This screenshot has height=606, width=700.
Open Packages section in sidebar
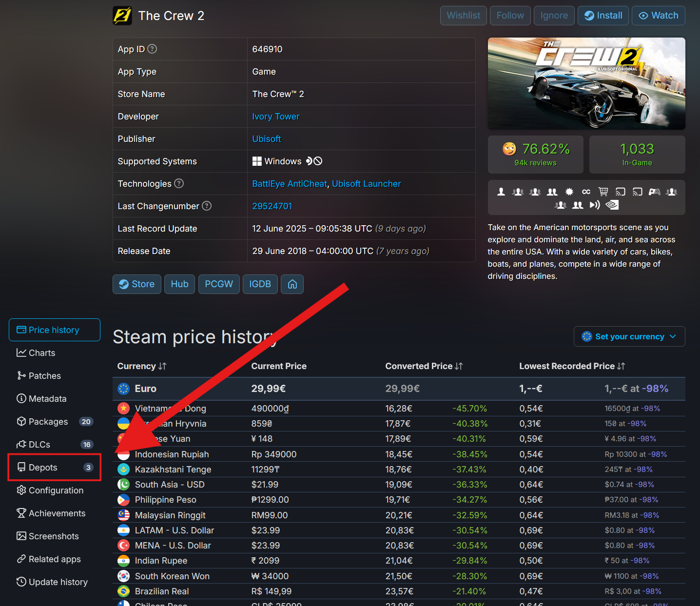coord(55,422)
